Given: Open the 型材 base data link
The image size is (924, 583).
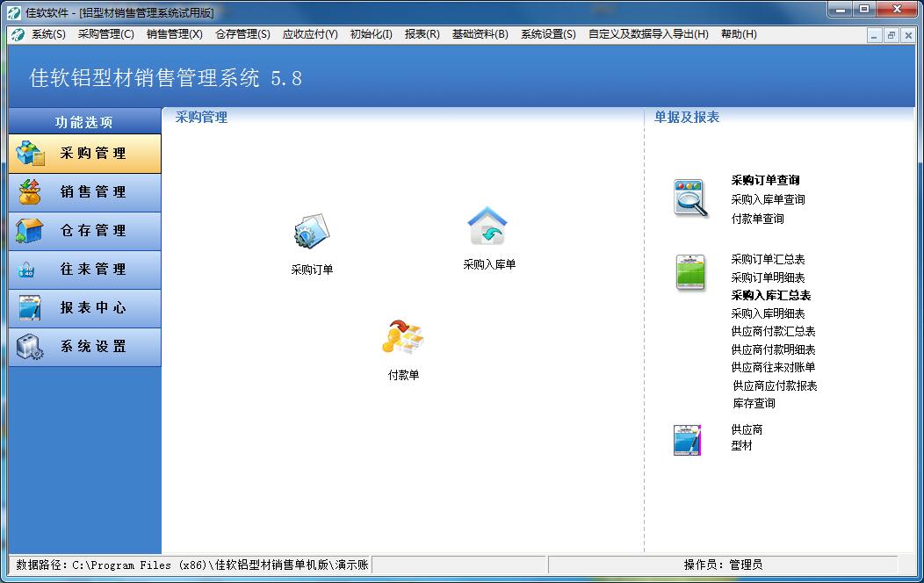Looking at the screenshot, I should [741, 446].
